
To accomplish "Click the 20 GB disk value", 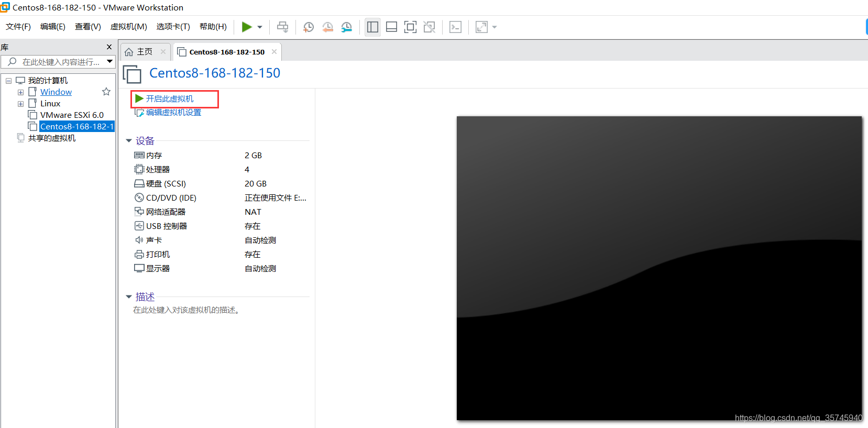I will pyautogui.click(x=256, y=183).
